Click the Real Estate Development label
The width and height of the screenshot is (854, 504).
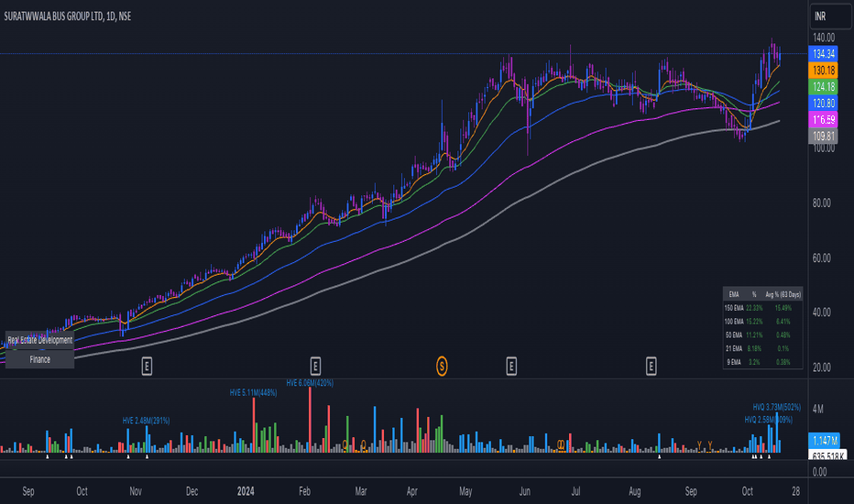point(39,340)
